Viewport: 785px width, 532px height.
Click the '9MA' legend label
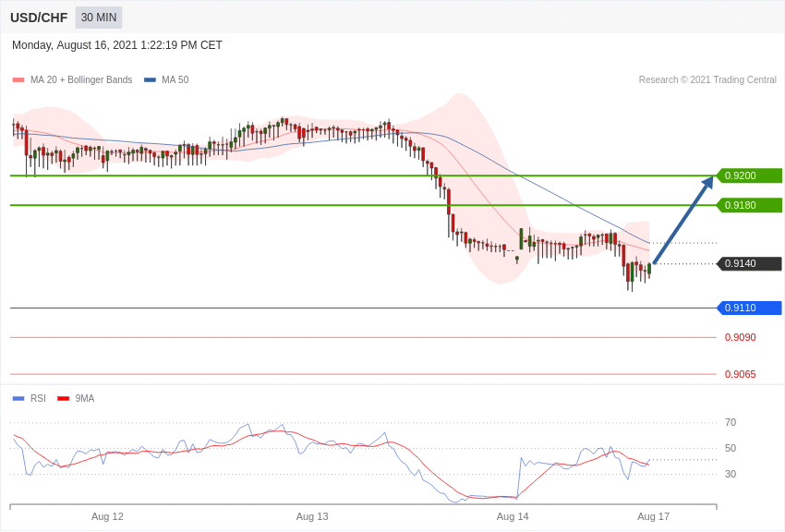[85, 398]
